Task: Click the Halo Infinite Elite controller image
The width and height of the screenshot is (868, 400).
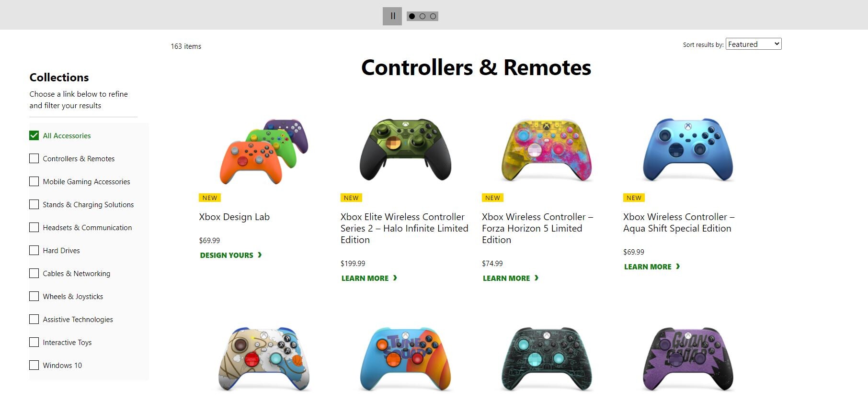Action: 405,149
